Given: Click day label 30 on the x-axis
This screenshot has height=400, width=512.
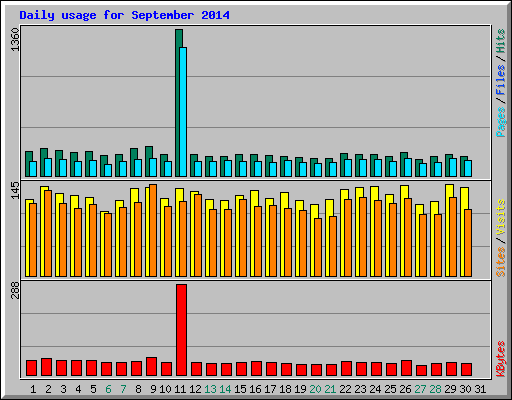Looking at the screenshot, I should (465, 389).
